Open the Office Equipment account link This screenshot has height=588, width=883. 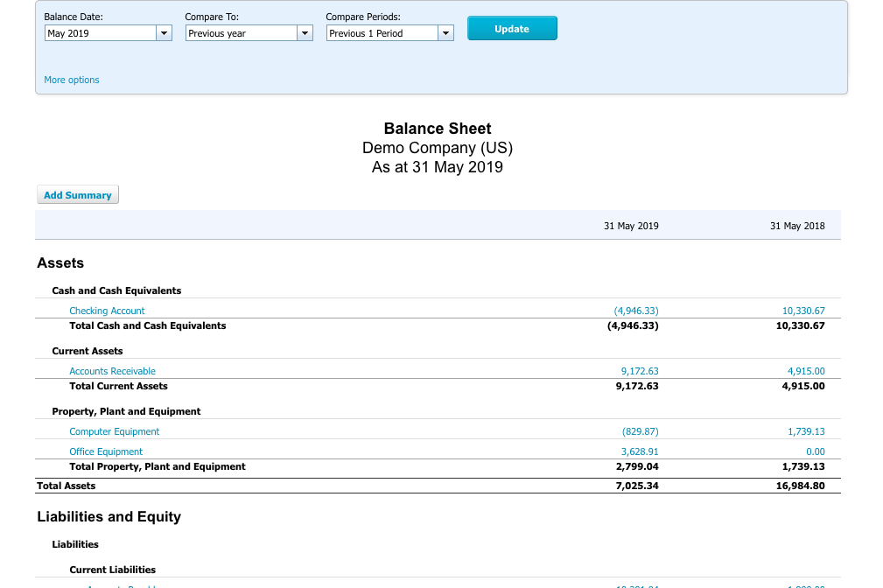coord(106,451)
